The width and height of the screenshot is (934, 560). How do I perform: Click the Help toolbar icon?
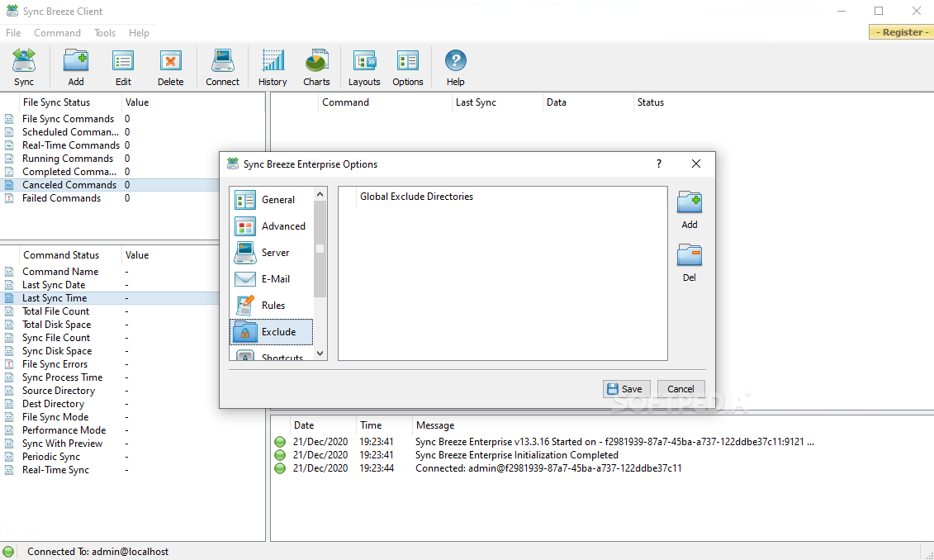455,68
